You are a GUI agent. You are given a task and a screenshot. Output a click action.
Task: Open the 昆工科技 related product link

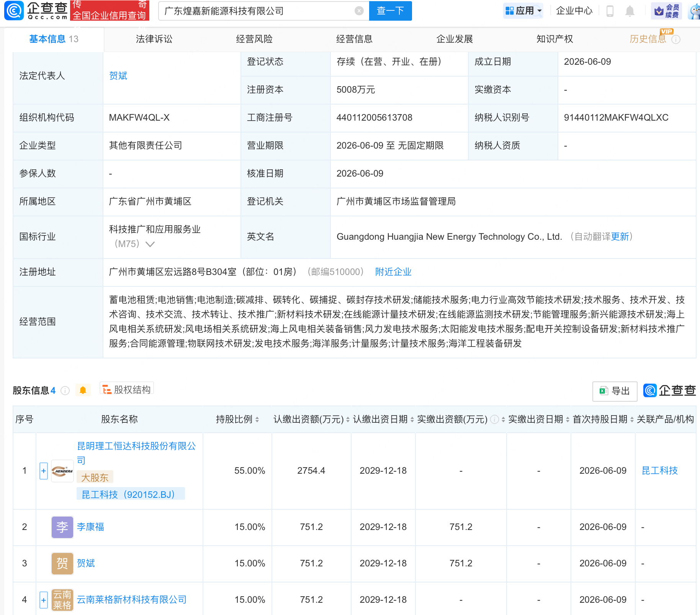[660, 471]
